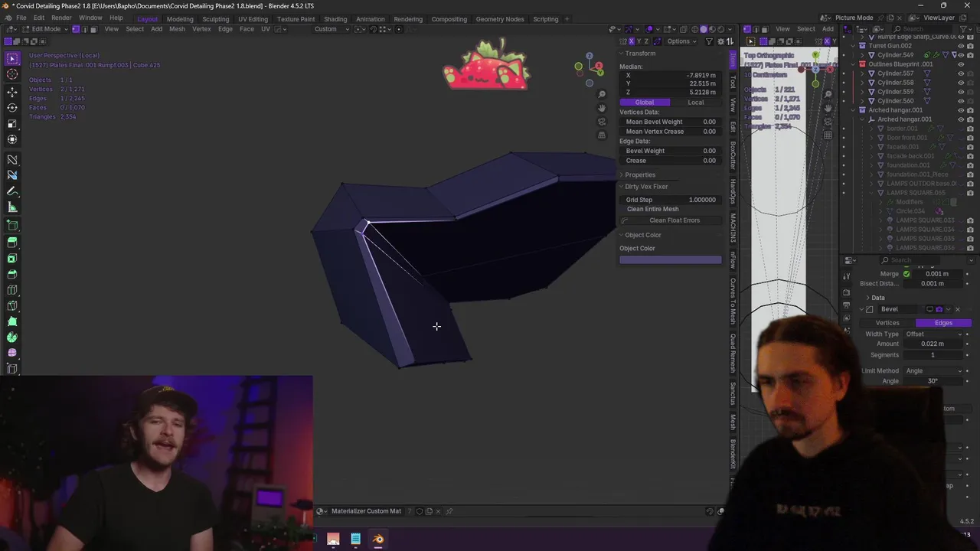
Task: Click the bevel Amount field
Action: 933,344
